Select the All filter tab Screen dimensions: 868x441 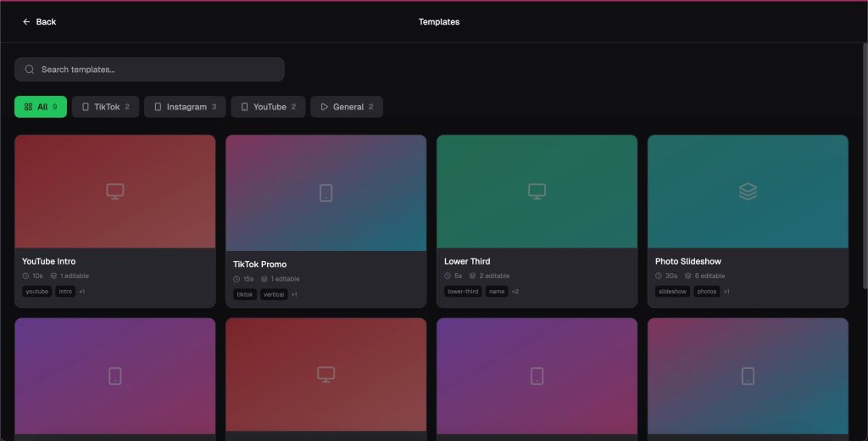pos(41,107)
